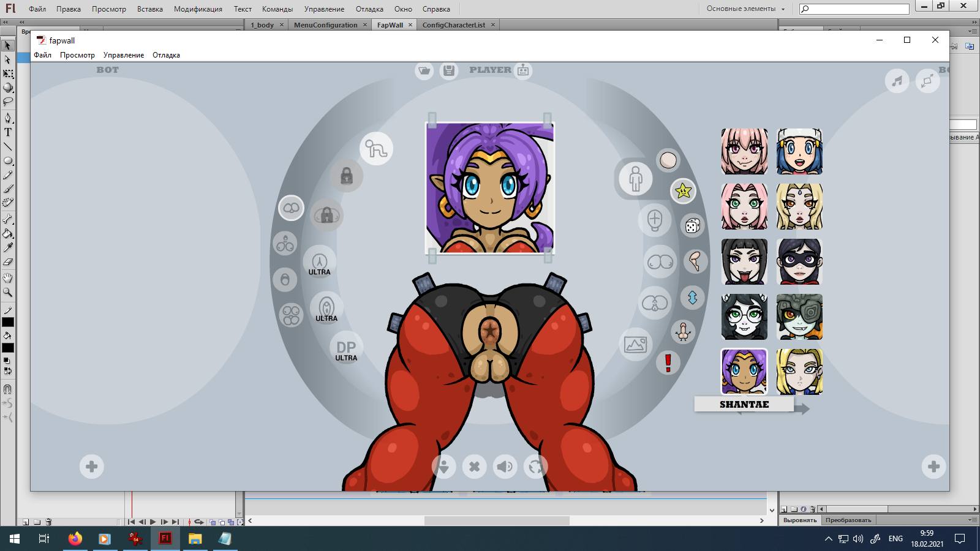Pick the Paint Bucket tool
The height and width of the screenshot is (551, 980).
(8, 233)
